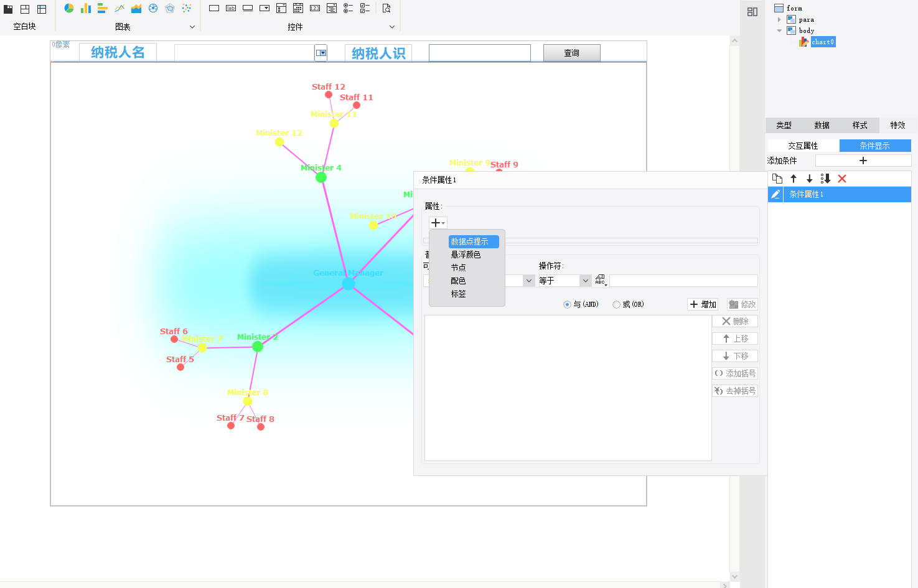Select the third blank block layout icon

(x=42, y=9)
